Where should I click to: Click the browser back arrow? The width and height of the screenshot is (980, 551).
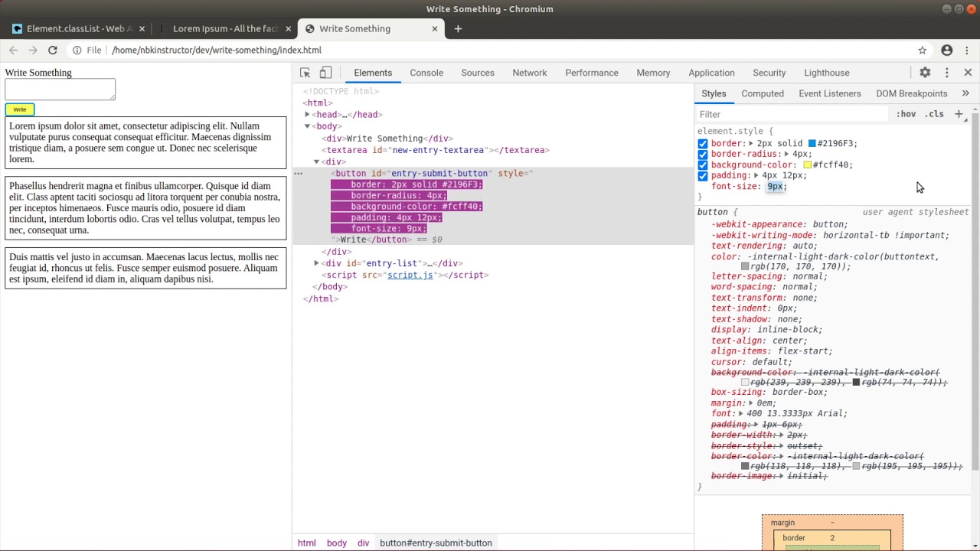point(13,50)
